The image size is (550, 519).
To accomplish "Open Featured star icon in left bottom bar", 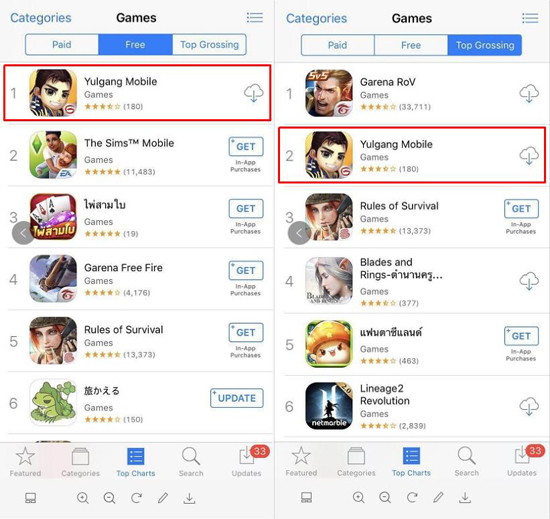I will pyautogui.click(x=25, y=462).
